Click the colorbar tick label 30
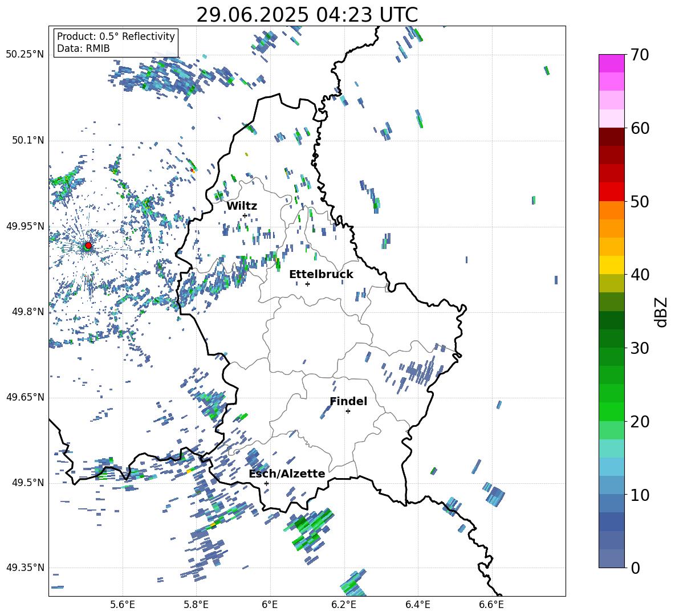 coord(639,348)
